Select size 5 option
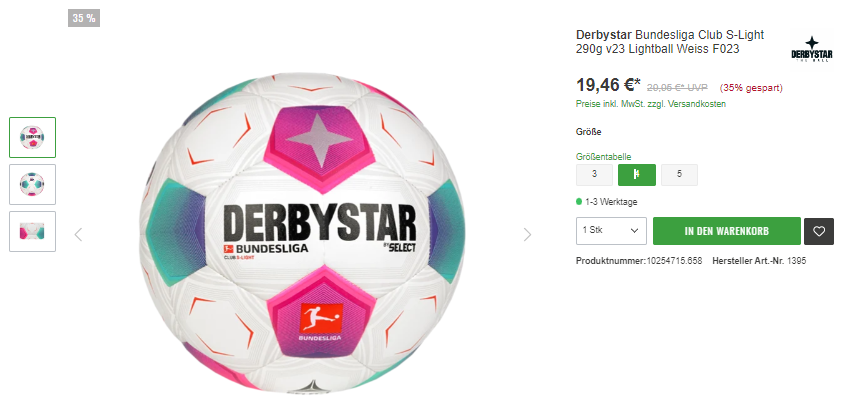The width and height of the screenshot is (841, 398). (679, 175)
